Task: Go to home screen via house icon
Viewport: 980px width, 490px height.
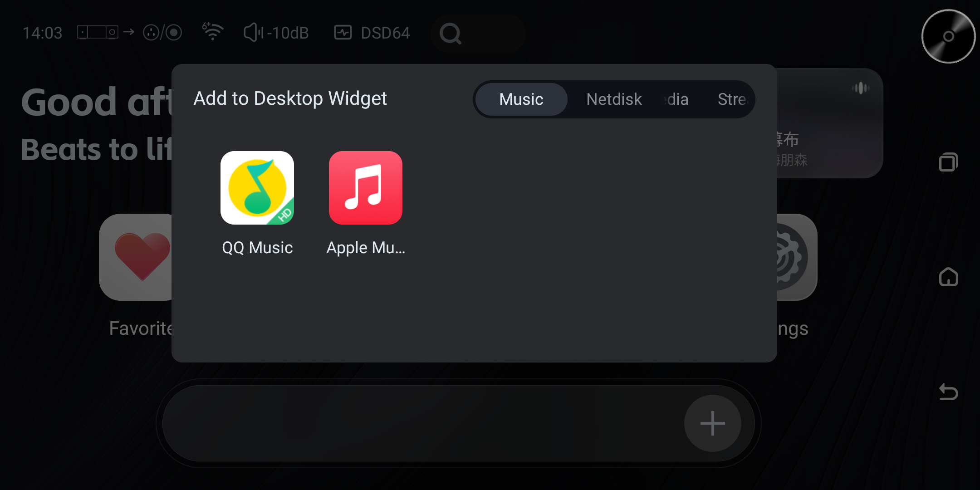Action: point(948,277)
